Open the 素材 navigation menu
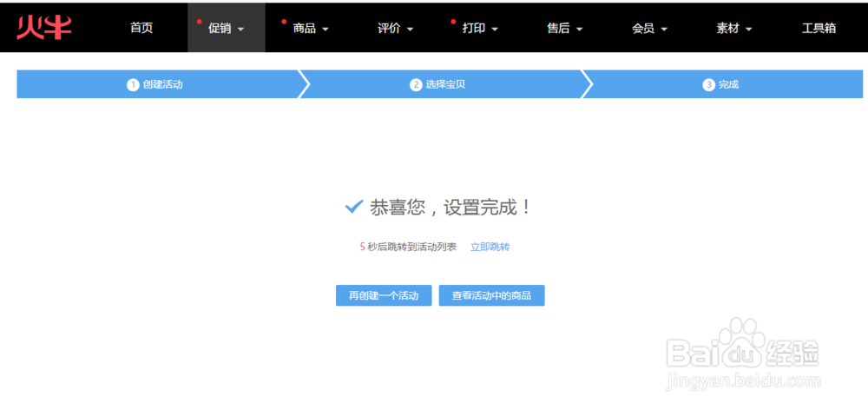 tap(734, 29)
